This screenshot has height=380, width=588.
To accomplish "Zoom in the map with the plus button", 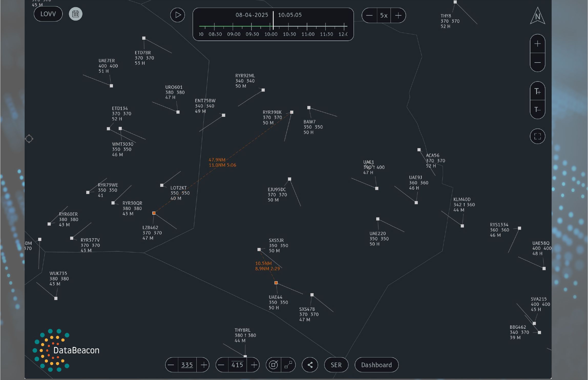I will tap(537, 44).
